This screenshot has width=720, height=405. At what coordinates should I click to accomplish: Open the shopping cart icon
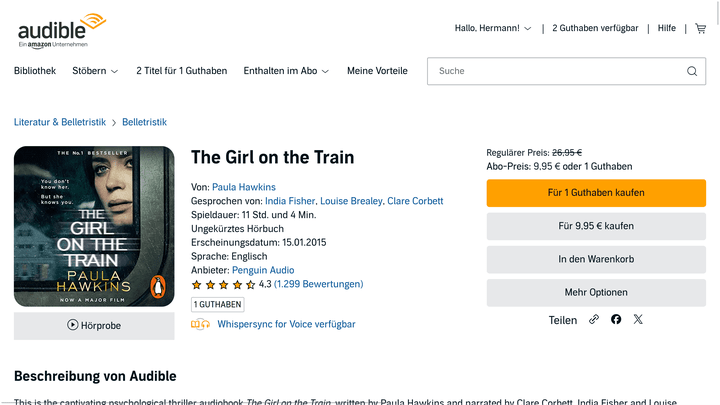(x=701, y=28)
